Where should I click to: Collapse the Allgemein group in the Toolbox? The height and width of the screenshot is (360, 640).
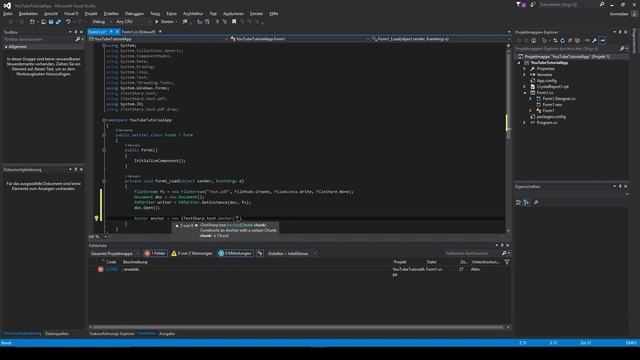6,47
